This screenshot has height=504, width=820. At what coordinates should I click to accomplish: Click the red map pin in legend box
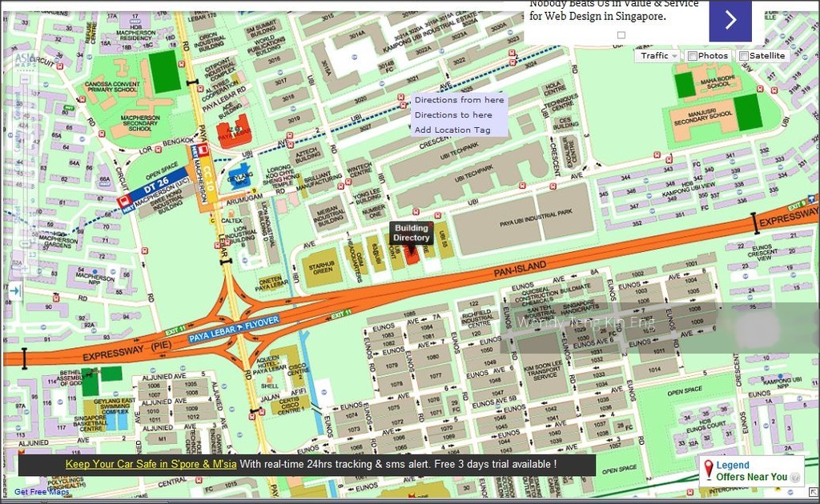tap(708, 470)
